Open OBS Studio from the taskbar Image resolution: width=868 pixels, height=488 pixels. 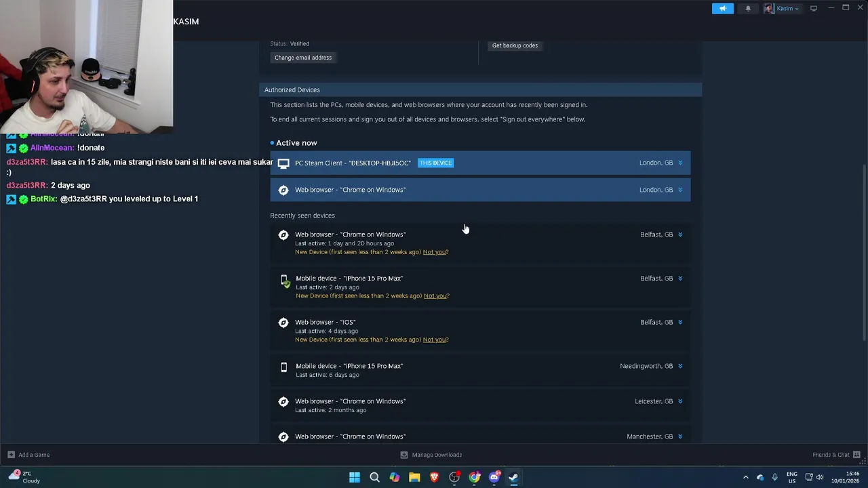tap(454, 477)
